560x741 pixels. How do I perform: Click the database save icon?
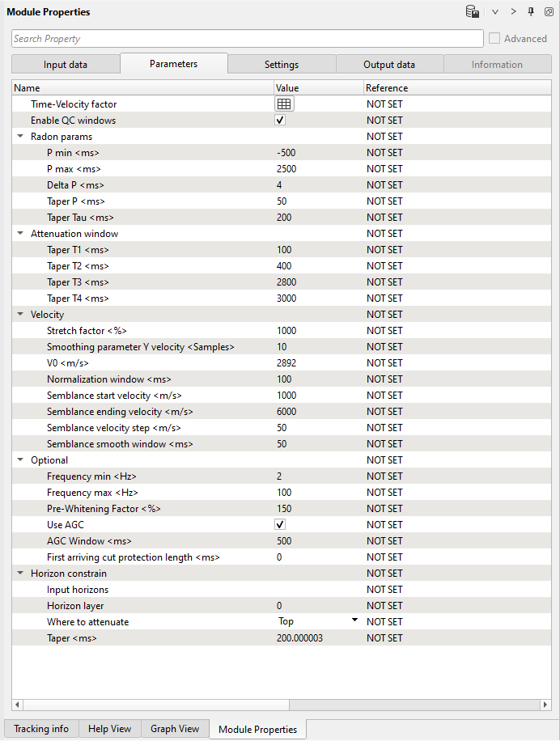point(472,12)
